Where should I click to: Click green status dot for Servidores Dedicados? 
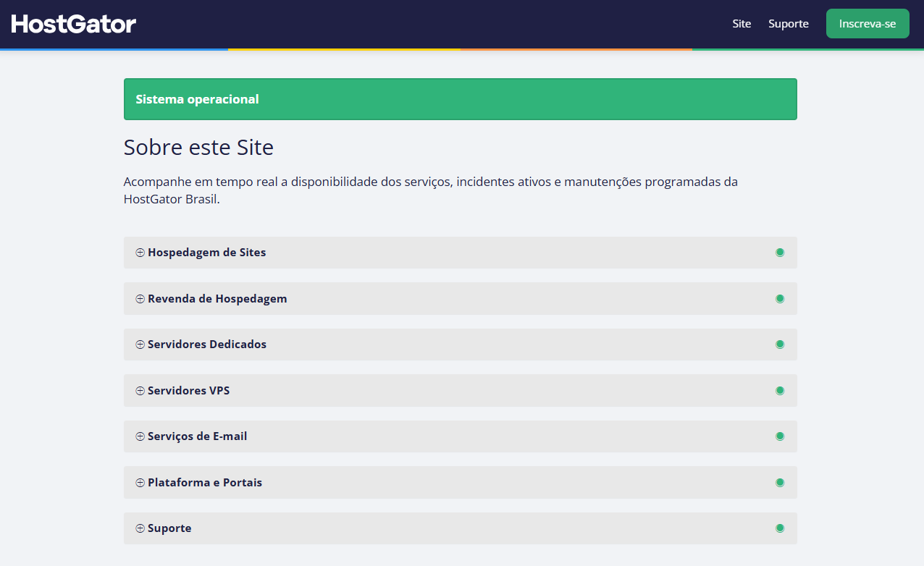click(780, 345)
